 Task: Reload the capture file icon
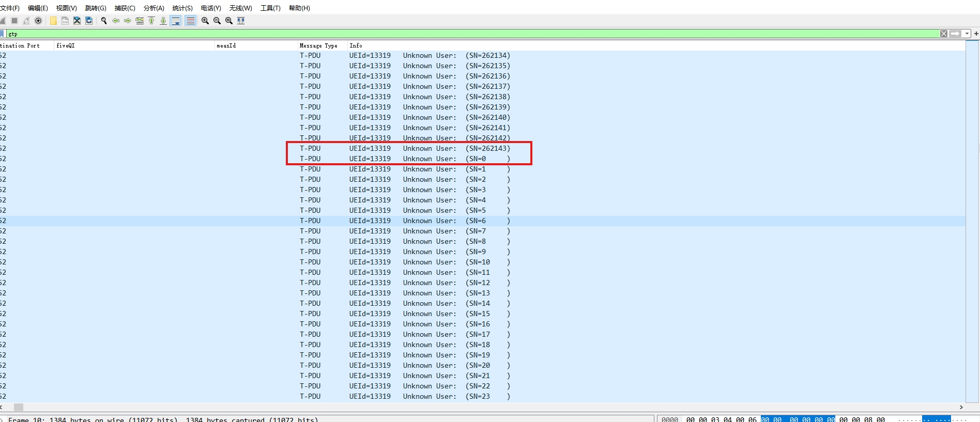pos(89,21)
